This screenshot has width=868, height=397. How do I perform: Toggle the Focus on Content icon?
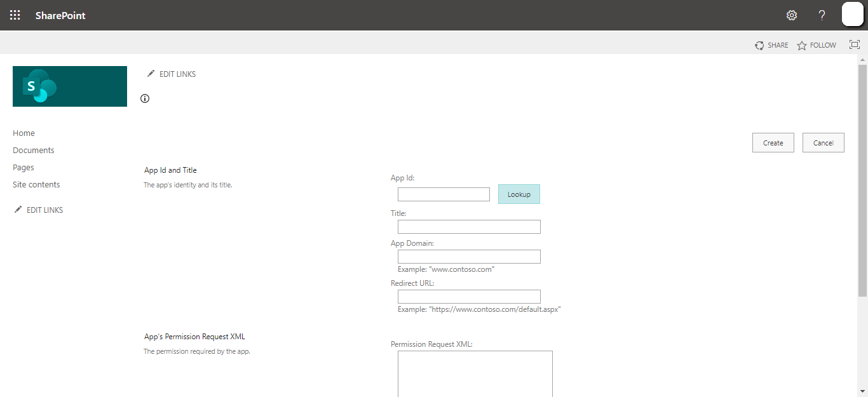[x=855, y=44]
